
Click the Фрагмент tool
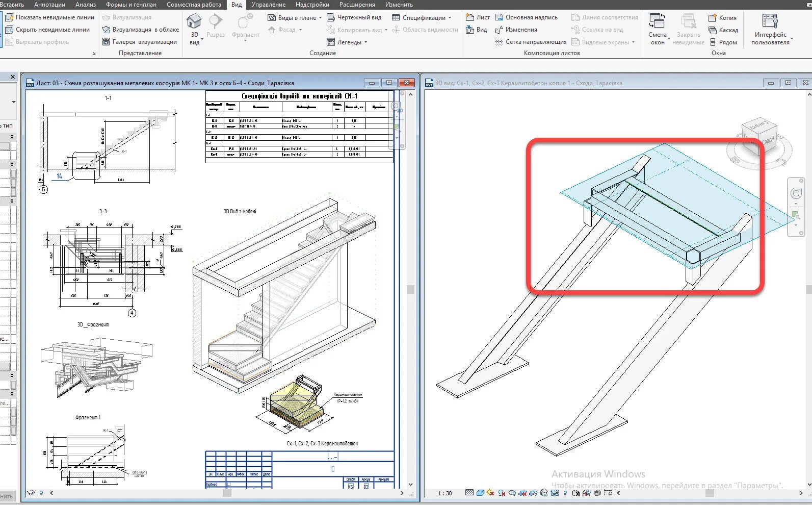pos(246,27)
